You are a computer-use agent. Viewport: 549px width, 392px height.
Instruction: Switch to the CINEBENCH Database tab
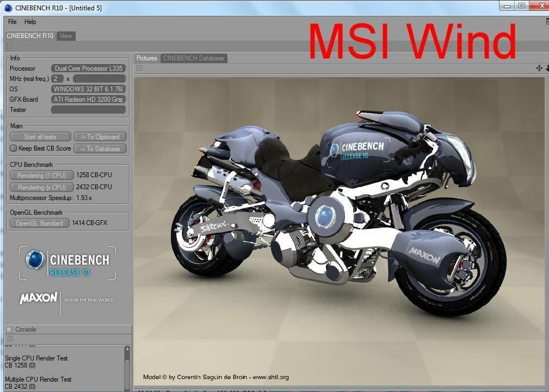click(x=193, y=58)
